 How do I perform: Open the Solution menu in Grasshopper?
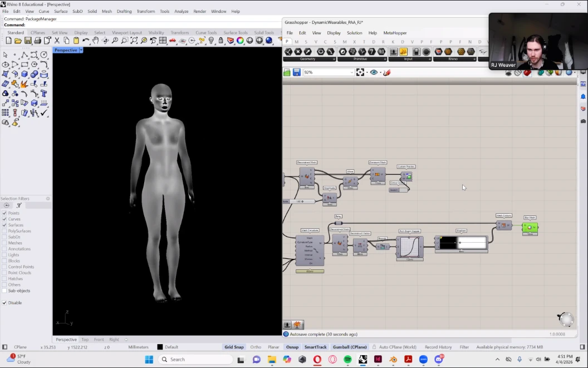354,33
